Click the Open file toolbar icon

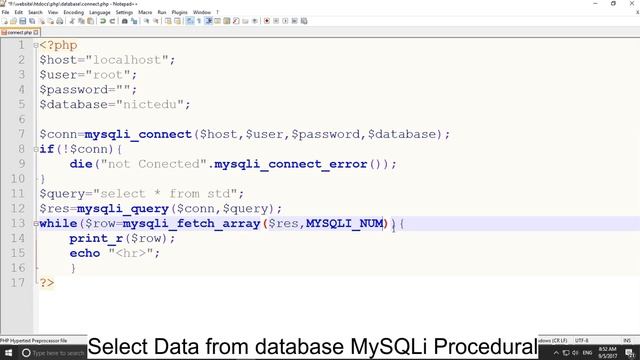pyautogui.click(x=13, y=21)
